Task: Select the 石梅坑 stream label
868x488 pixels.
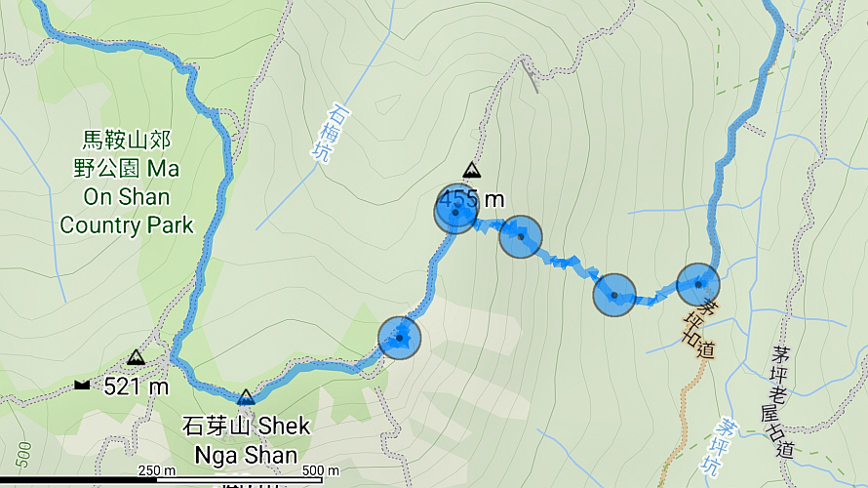Action: [331, 133]
